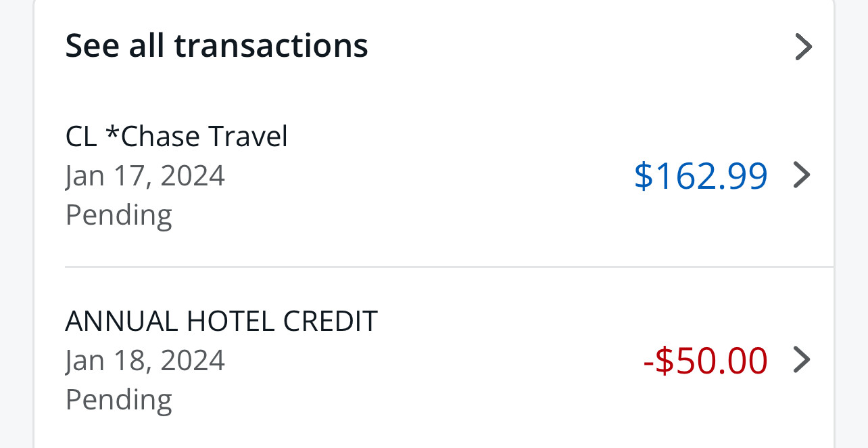Click the Jan 18, 2024 date
This screenshot has width=868, height=448.
(145, 360)
